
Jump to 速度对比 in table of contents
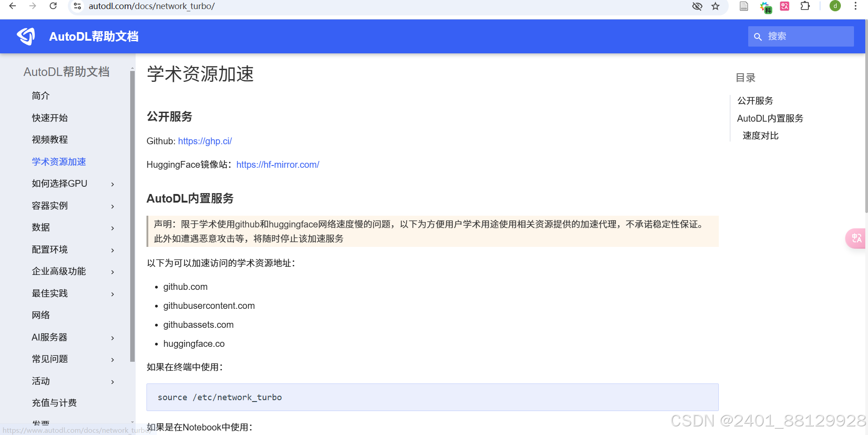760,136
